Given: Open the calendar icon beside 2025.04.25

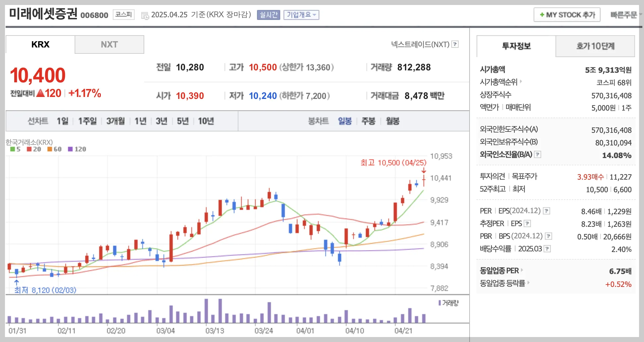Looking at the screenshot, I should (x=145, y=15).
